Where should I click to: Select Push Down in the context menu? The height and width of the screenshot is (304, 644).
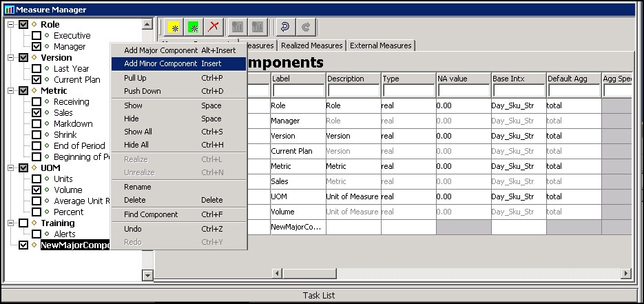point(179,91)
